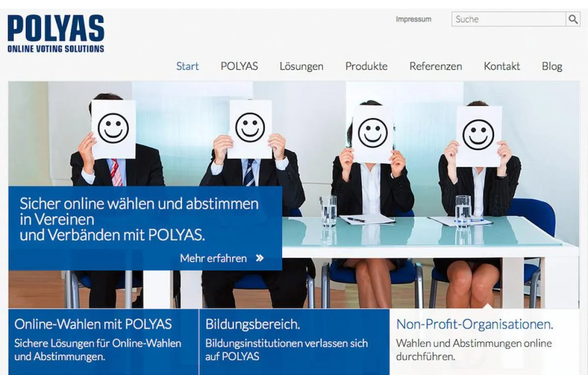Screen dimensions: 588x375
Task: Open the POLYAS navigation menu item
Action: coord(239,66)
